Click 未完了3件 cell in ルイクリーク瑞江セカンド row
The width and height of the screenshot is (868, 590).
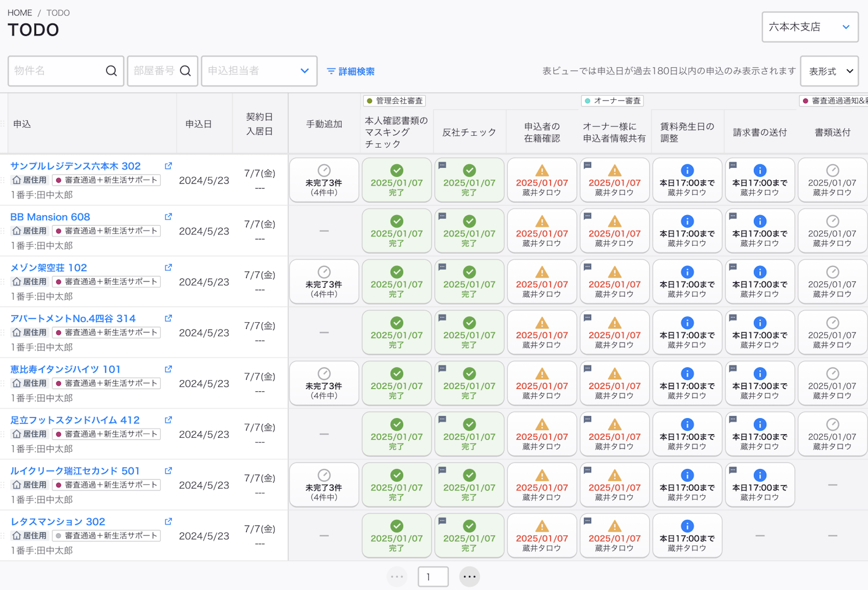(x=324, y=485)
